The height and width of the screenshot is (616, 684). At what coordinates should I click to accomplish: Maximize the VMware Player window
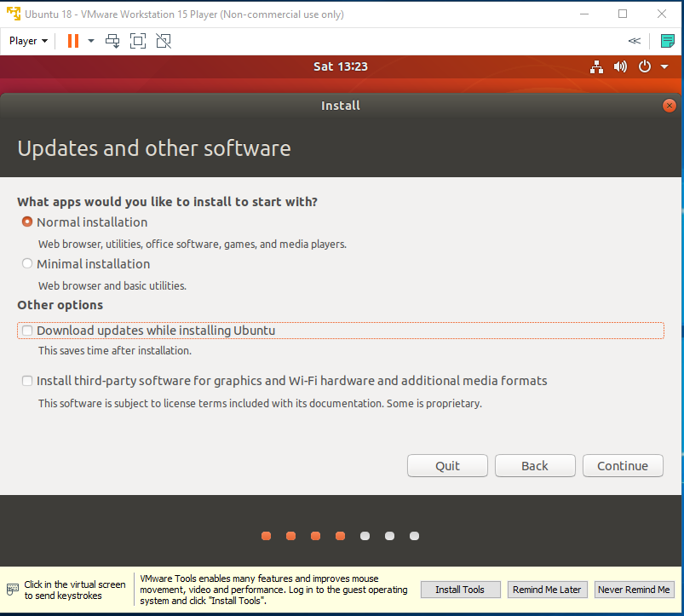(x=623, y=14)
